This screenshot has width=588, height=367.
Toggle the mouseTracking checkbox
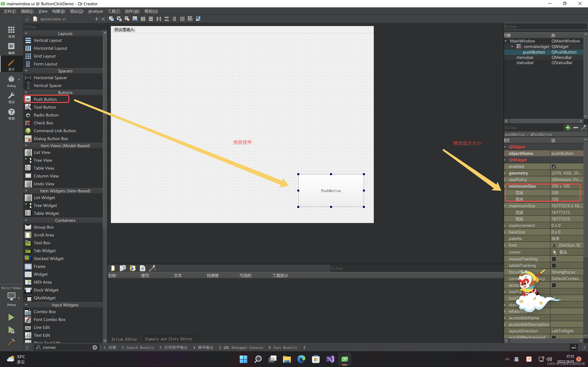[554, 259]
